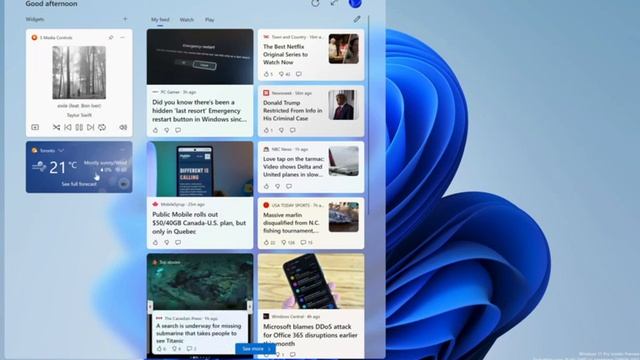640x360 pixels.
Task: Open Media Controls widget more options
Action: [x=122, y=38]
